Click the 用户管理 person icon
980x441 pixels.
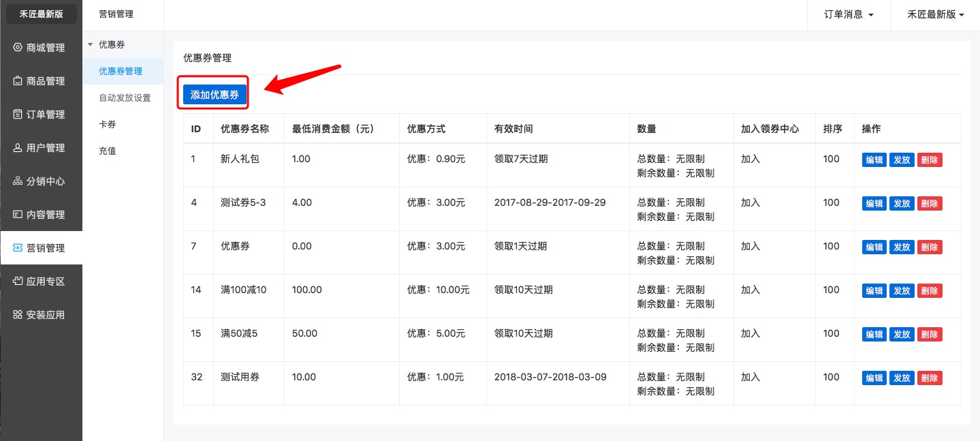coord(18,148)
